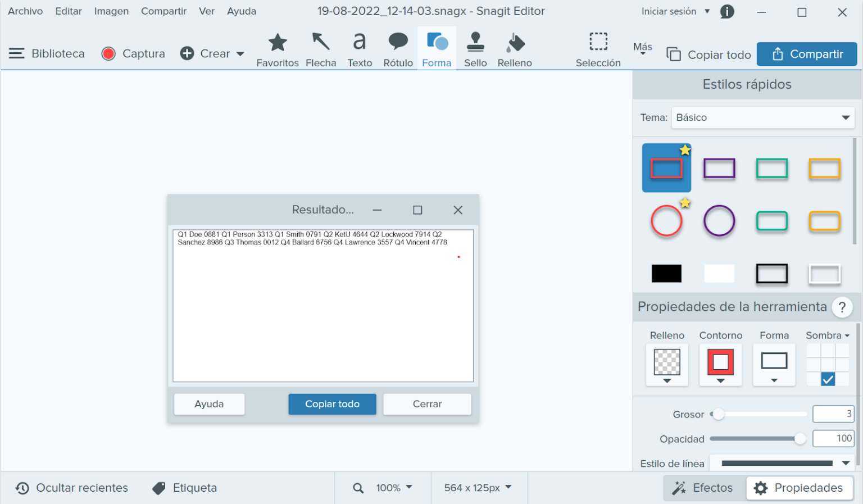Expand the Forma shape dropdown
863x504 pixels.
774,365
